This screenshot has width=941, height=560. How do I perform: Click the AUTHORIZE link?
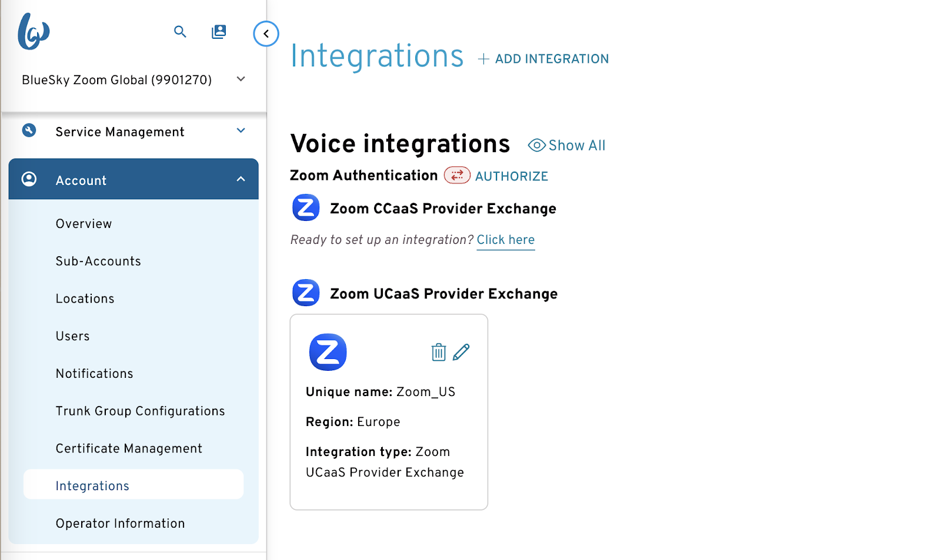512,176
